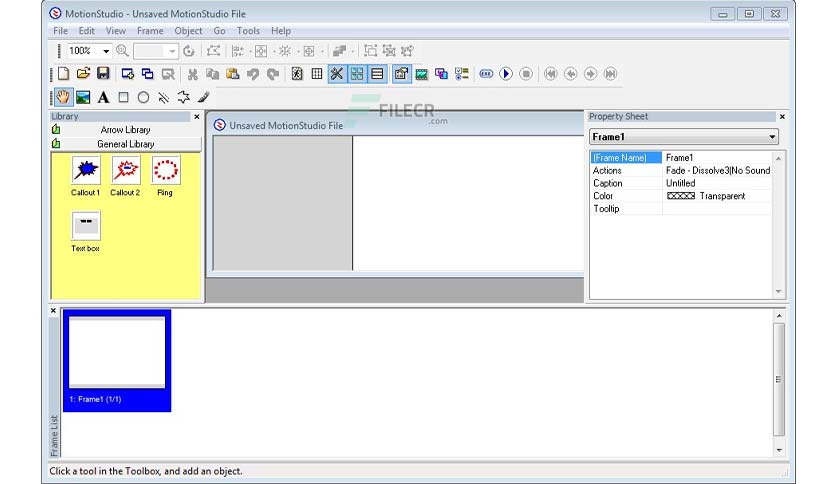Click the grid table icon in the toolbar
Image resolution: width=836 pixels, height=484 pixels.
coord(317,74)
